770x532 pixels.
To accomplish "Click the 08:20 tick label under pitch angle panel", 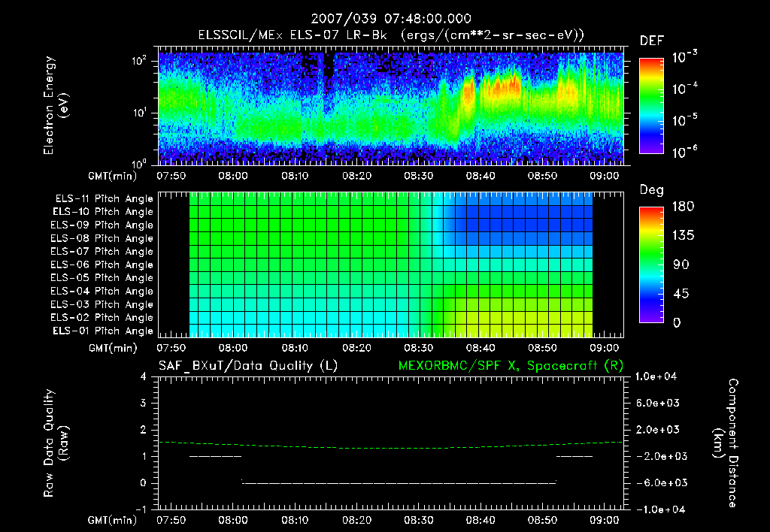I will coord(357,348).
